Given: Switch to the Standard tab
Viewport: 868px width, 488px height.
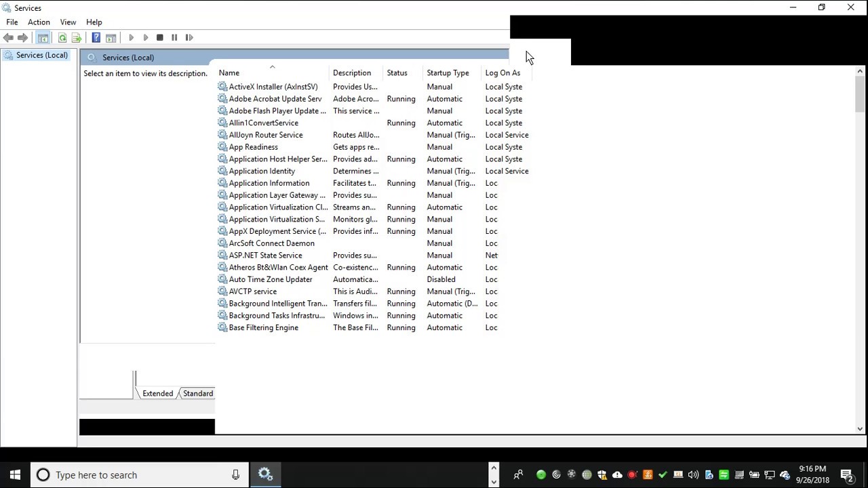Looking at the screenshot, I should click(x=198, y=393).
